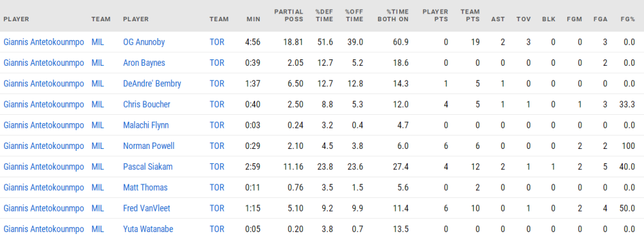
Task: Sort by AST column header
Action: (x=498, y=19)
